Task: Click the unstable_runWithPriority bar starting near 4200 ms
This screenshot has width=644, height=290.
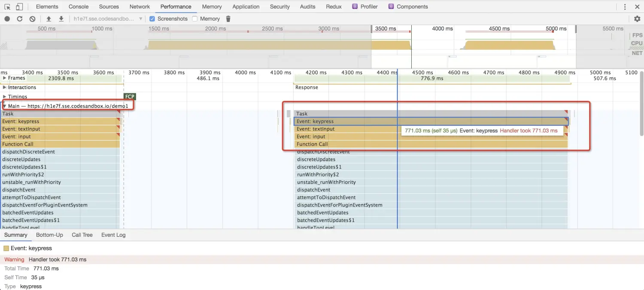Action: pyautogui.click(x=431, y=182)
